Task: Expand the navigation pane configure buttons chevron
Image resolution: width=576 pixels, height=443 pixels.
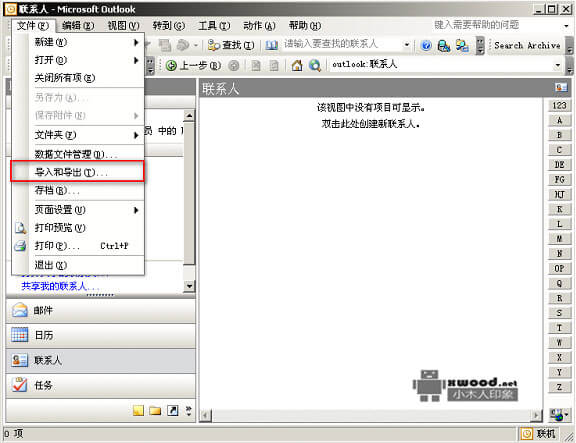Action: [x=189, y=410]
